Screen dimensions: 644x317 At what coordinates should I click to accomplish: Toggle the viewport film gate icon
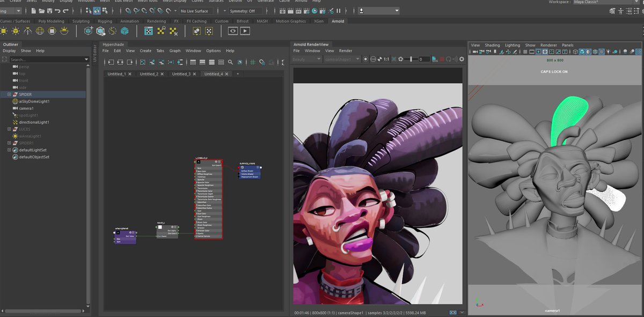point(531,51)
